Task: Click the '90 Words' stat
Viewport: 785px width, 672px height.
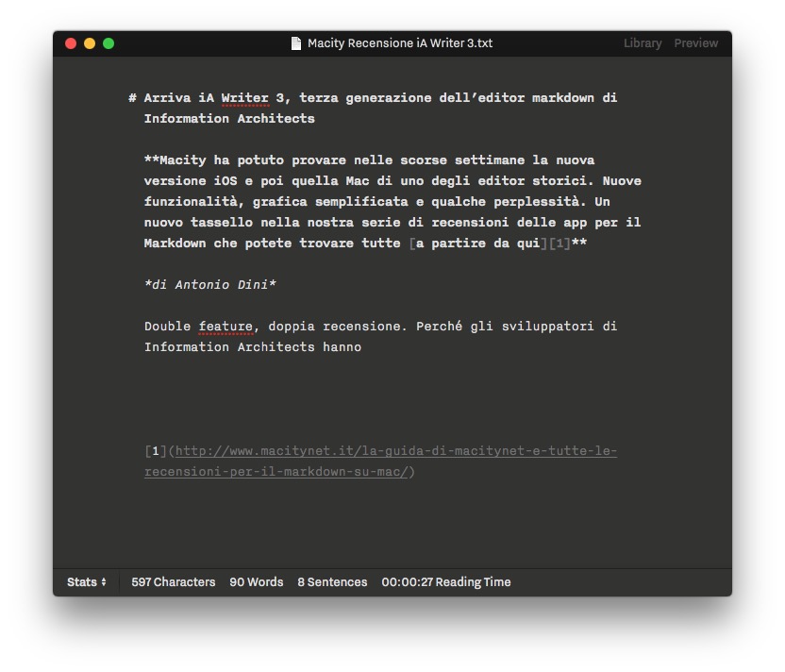Action: (x=257, y=582)
